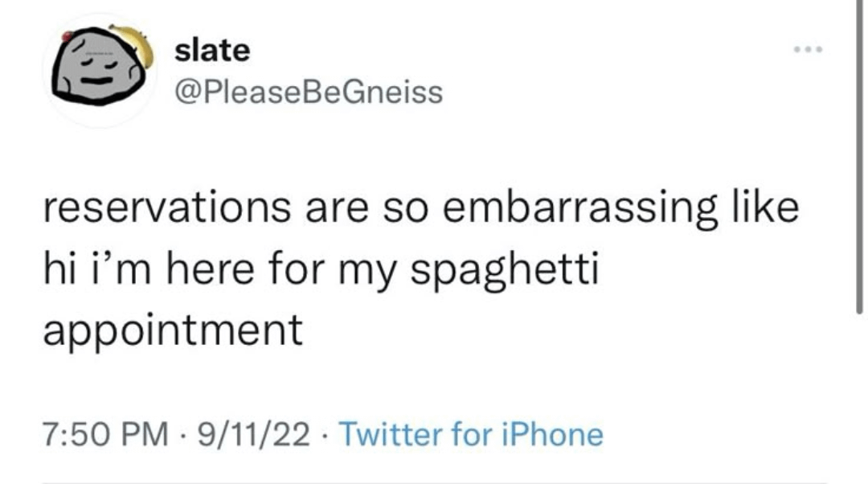Open the @PleaseBeGneiss handle link
868x484 pixels.
coord(309,92)
